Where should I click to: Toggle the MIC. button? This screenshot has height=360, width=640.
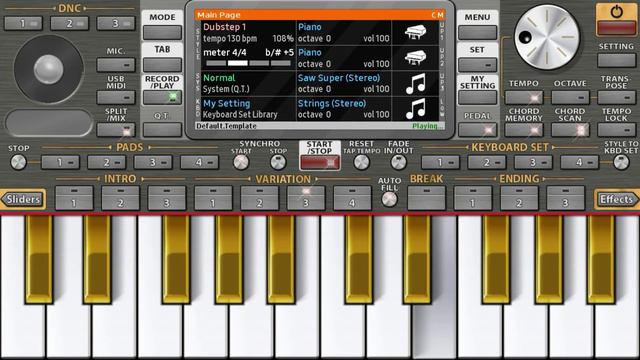[x=116, y=64]
